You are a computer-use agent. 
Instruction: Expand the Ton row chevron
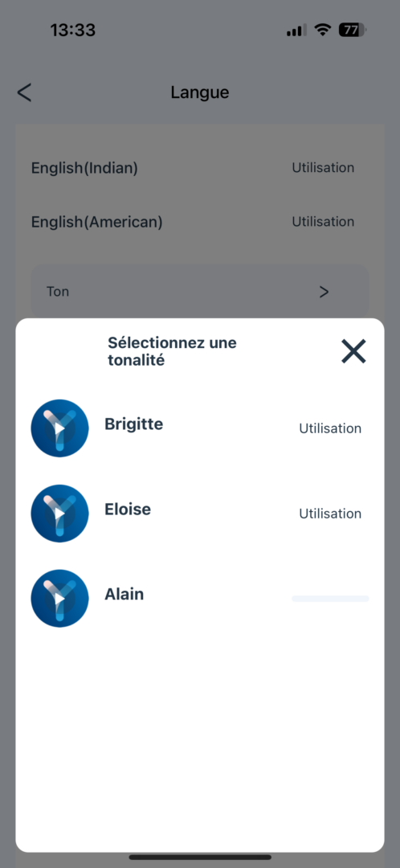(324, 292)
